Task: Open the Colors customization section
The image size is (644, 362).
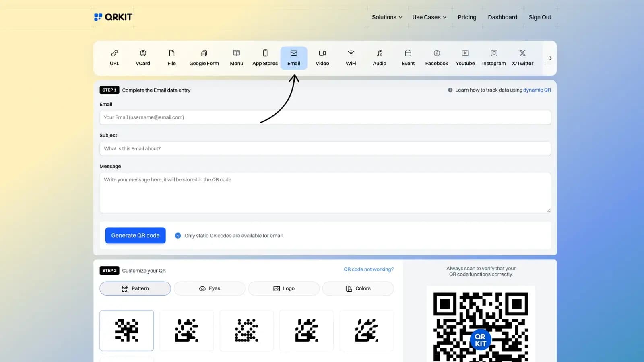Action: pos(358,288)
